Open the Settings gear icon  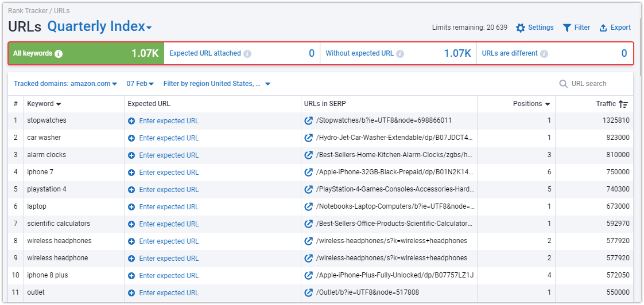point(521,28)
